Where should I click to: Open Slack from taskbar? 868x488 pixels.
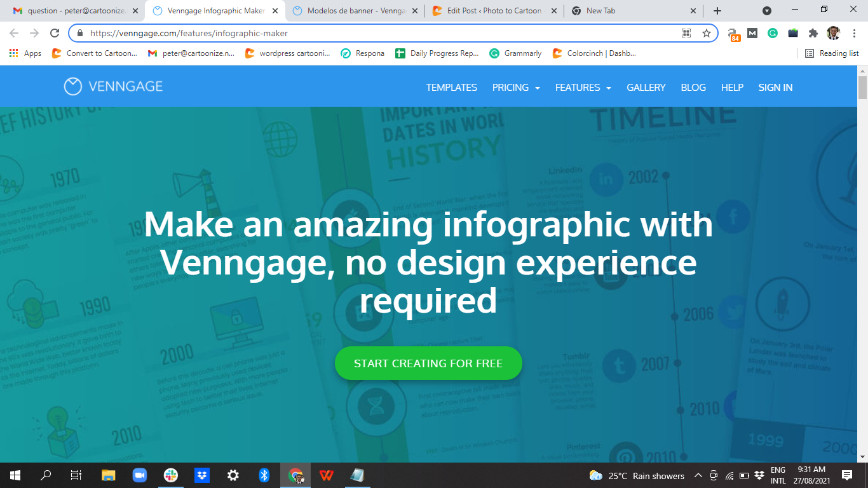[x=171, y=475]
